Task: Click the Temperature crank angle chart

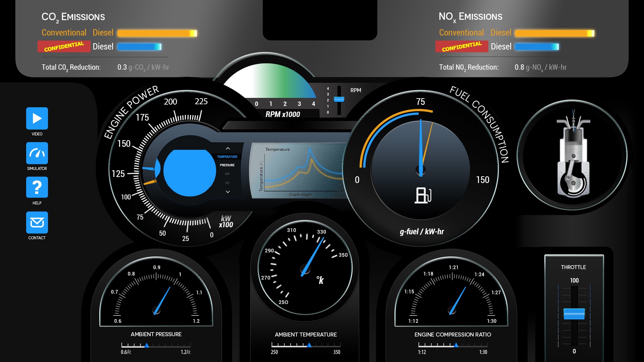Action: click(299, 171)
